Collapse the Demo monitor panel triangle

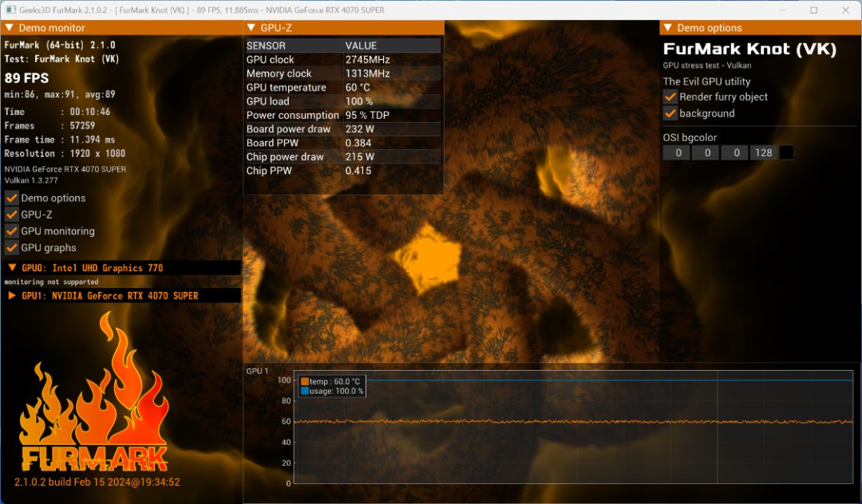click(10, 27)
